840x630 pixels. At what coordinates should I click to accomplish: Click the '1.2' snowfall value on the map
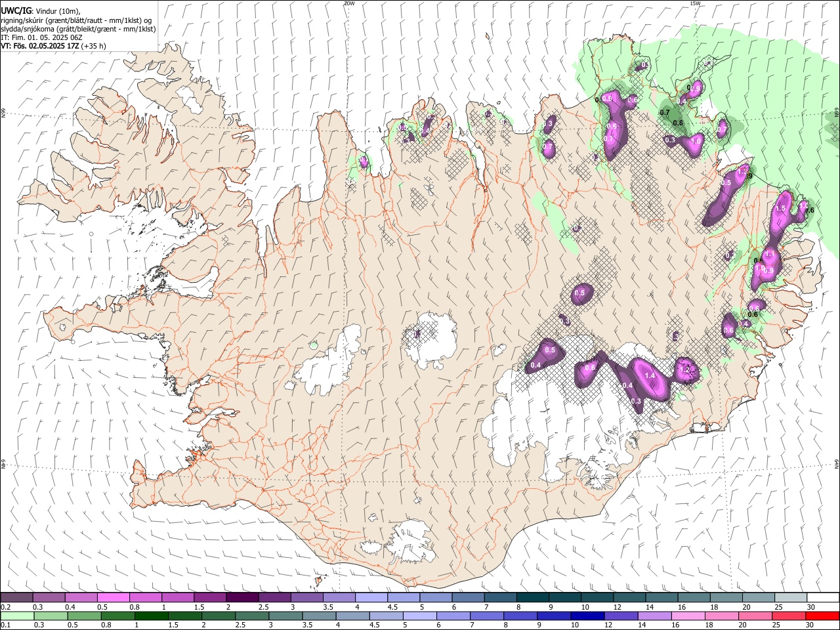point(684,369)
